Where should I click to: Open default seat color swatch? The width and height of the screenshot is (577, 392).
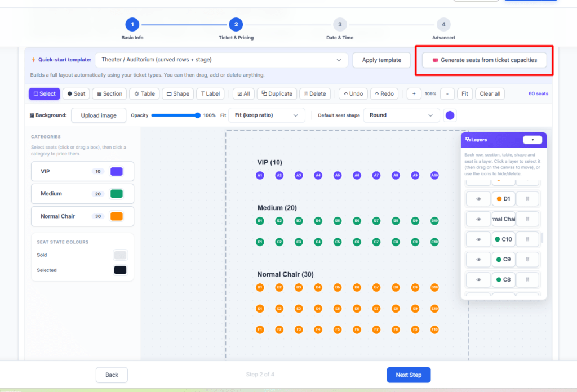tap(450, 115)
